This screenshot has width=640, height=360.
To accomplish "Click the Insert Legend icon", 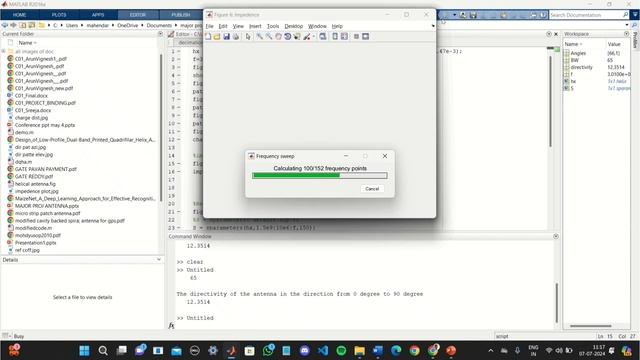I will 344,37.
